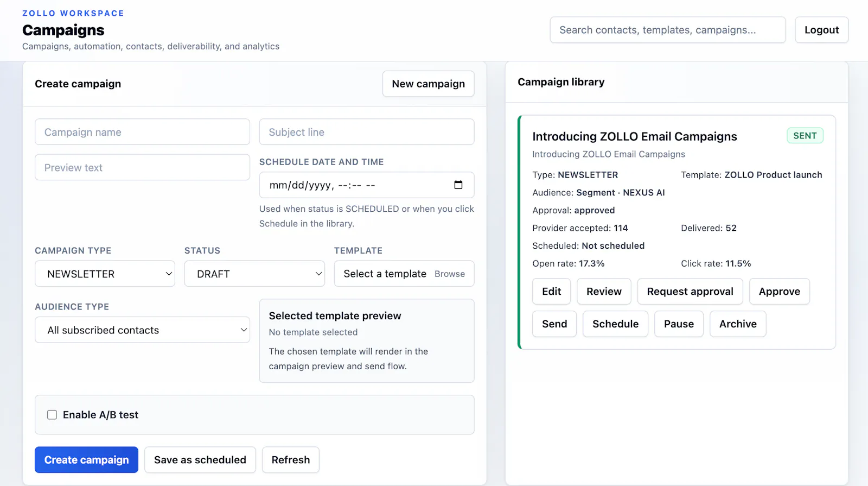Image resolution: width=868 pixels, height=486 pixels.
Task: Click the Campaign library heading
Action: 561,82
